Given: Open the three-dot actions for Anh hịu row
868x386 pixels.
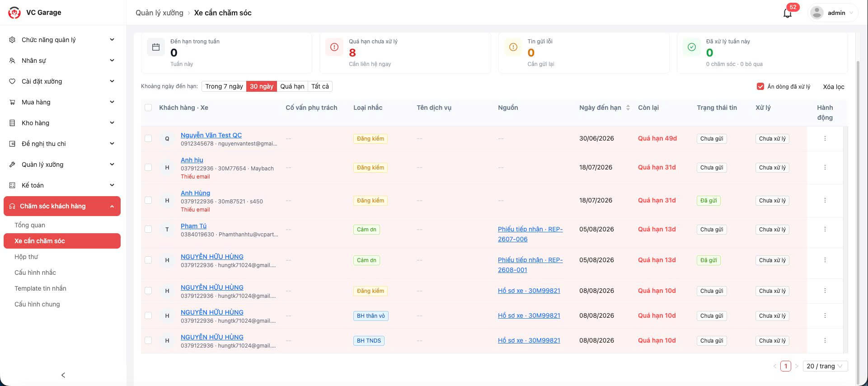Looking at the screenshot, I should click(x=825, y=167).
